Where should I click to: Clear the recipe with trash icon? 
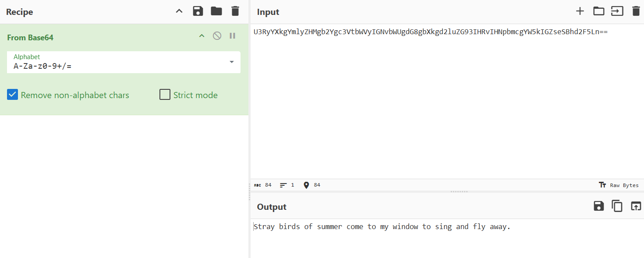click(x=235, y=11)
